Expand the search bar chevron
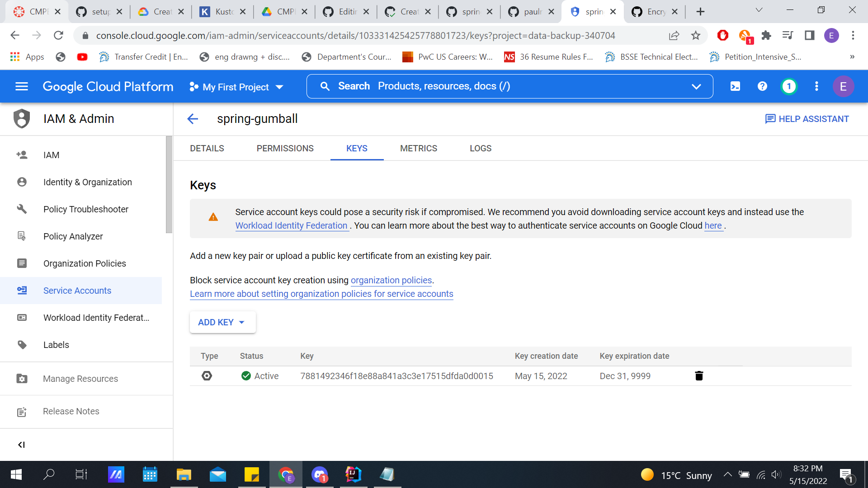 click(696, 86)
